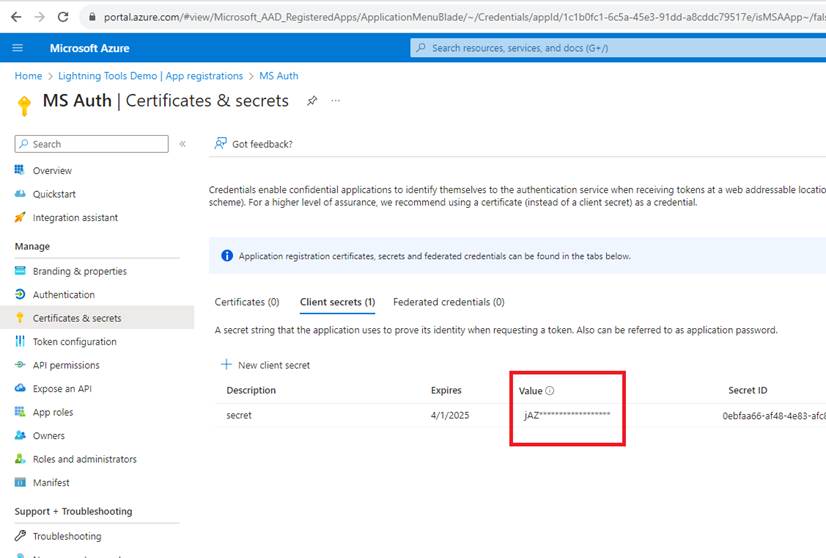Click the magnifier icon in the global search bar
The image size is (826, 558).
click(420, 48)
